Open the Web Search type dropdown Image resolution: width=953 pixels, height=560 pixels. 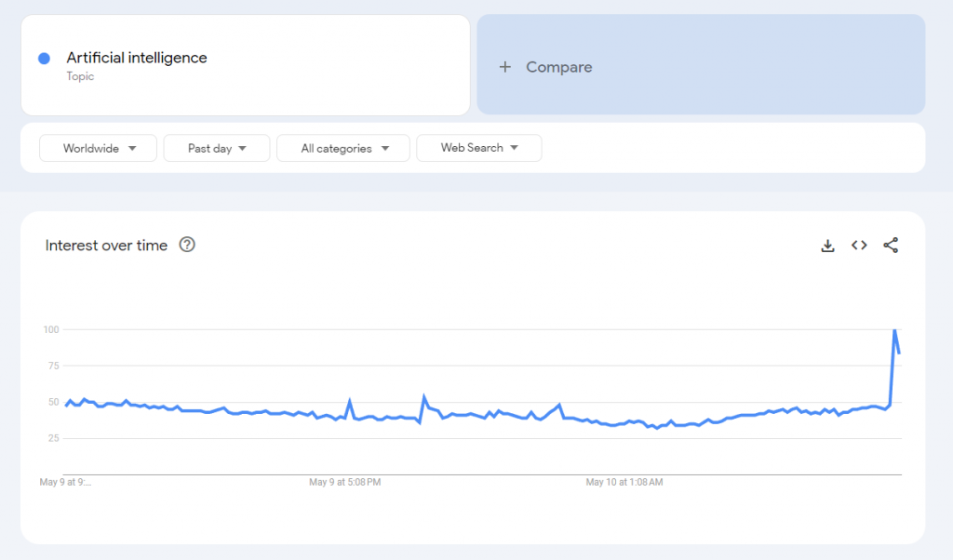(478, 147)
